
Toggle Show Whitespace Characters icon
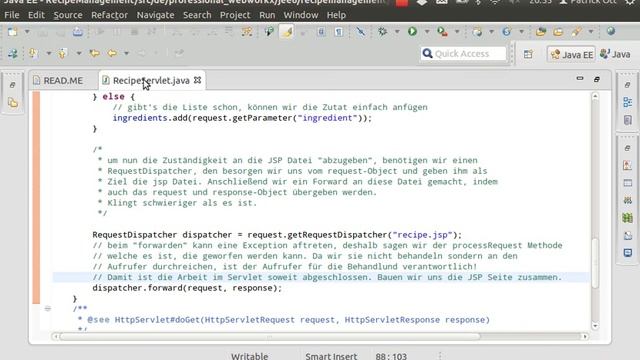pyautogui.click(x=339, y=31)
